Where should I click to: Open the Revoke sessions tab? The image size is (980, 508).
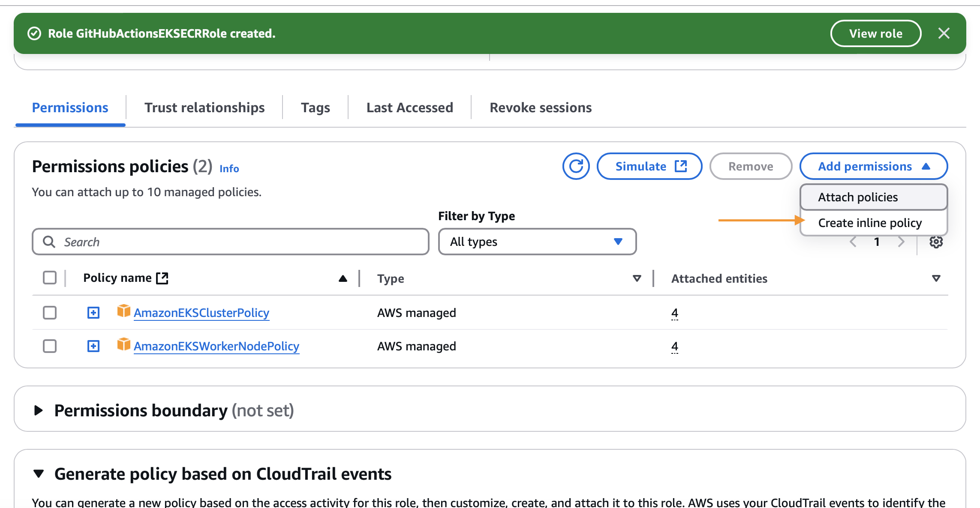pyautogui.click(x=541, y=108)
